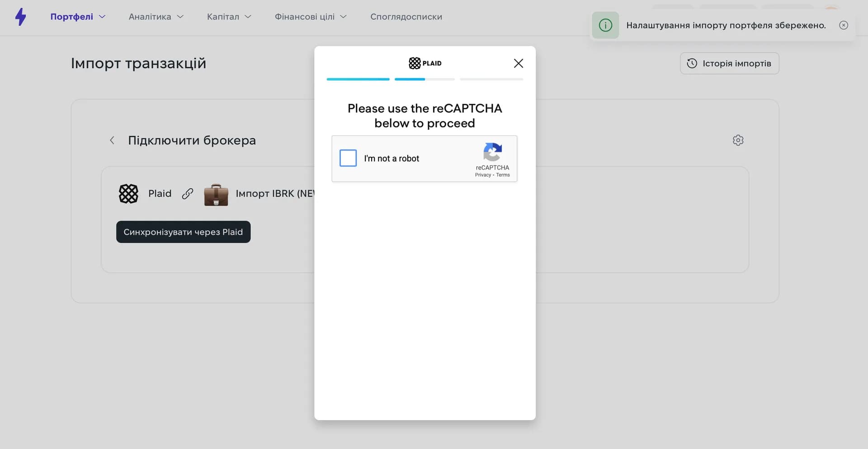This screenshot has width=868, height=449.
Task: Click the Please use the reCAPTCHA heading
Action: coord(425,116)
